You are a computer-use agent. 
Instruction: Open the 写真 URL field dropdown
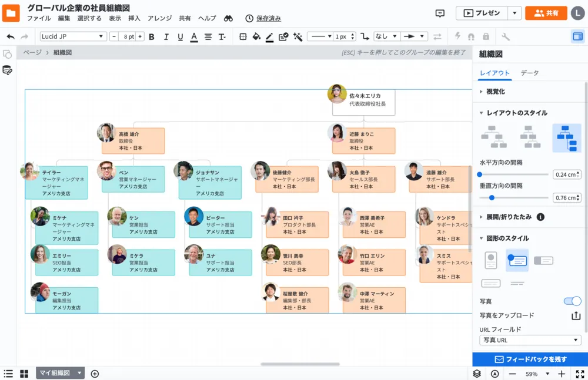pos(530,340)
